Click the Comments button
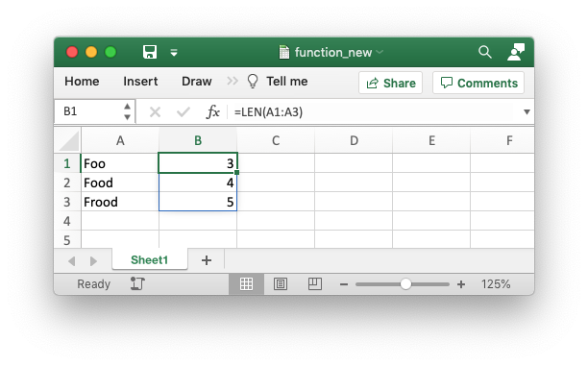Image resolution: width=588 pixels, height=366 pixels. coord(478,83)
